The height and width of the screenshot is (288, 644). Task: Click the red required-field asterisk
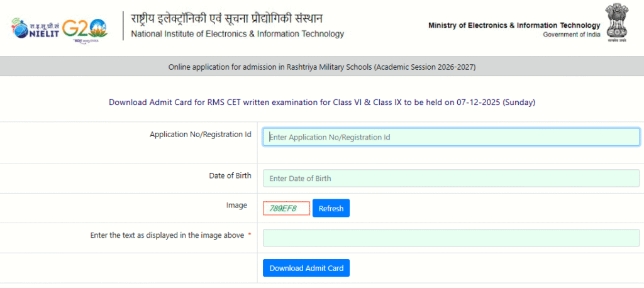tap(250, 235)
